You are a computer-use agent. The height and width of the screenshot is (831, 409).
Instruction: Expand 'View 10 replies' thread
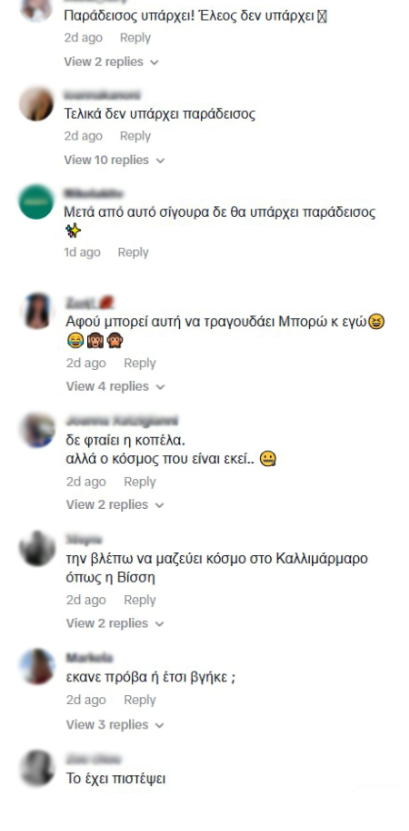114,160
